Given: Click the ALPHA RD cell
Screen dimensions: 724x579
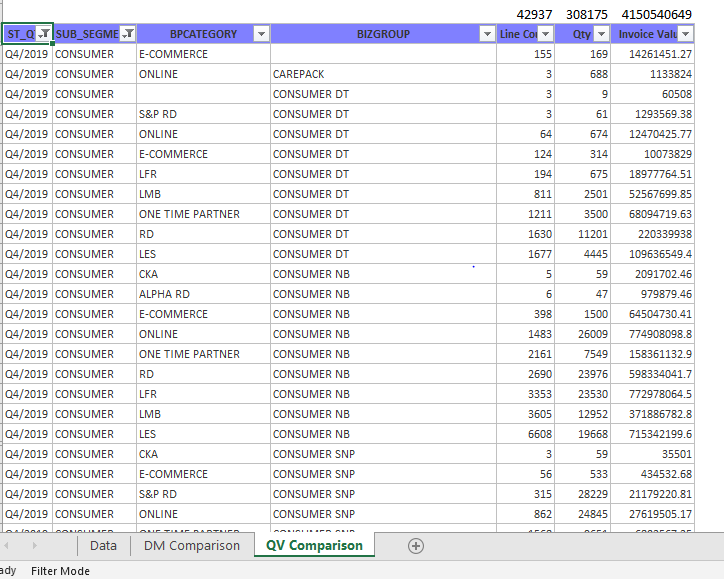Looking at the screenshot, I should [x=202, y=294].
